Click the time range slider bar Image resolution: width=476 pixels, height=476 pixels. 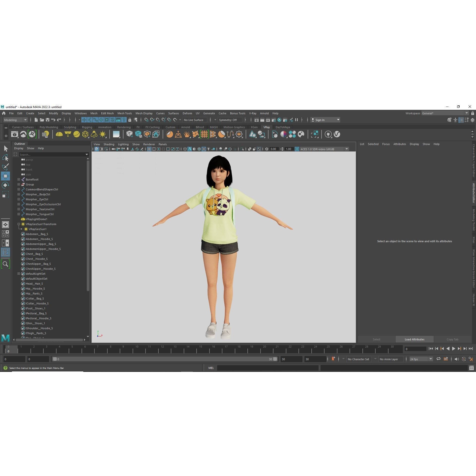pos(165,359)
